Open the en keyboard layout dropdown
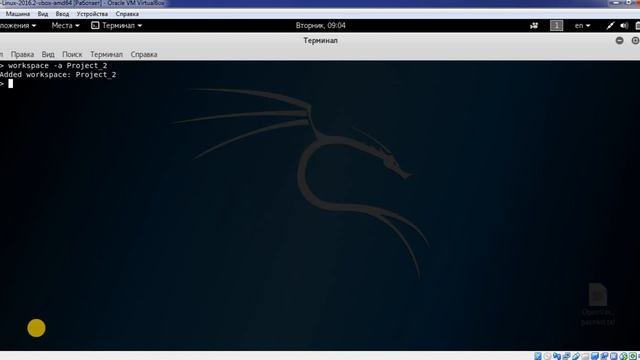Viewport: 640px width, 360px height. pos(582,25)
